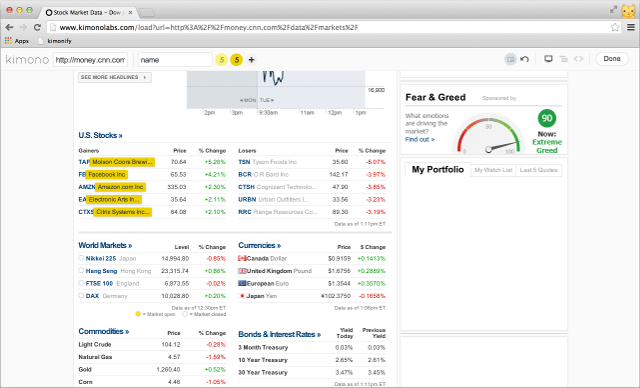The image size is (640, 388).
Task: Bookmark page with the star icon
Action: tap(615, 27)
